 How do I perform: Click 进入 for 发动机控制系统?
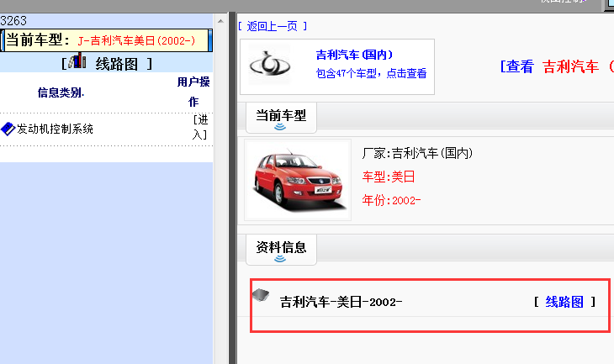(x=200, y=127)
